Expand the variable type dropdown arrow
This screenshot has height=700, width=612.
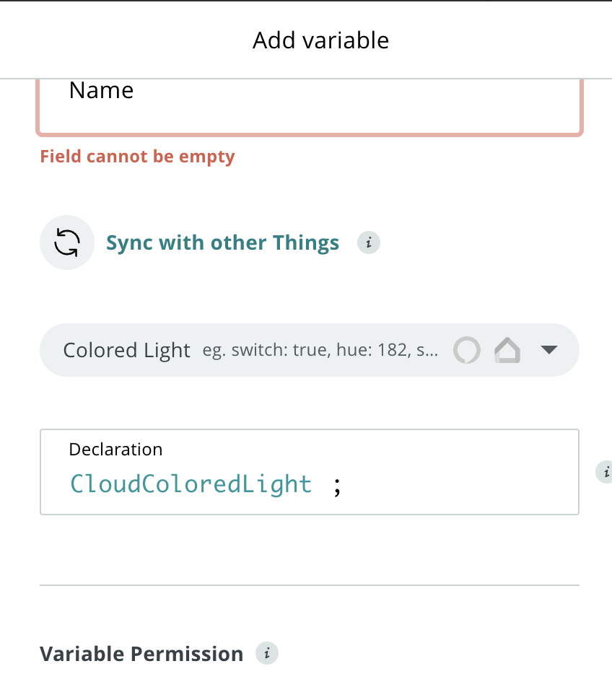click(549, 350)
